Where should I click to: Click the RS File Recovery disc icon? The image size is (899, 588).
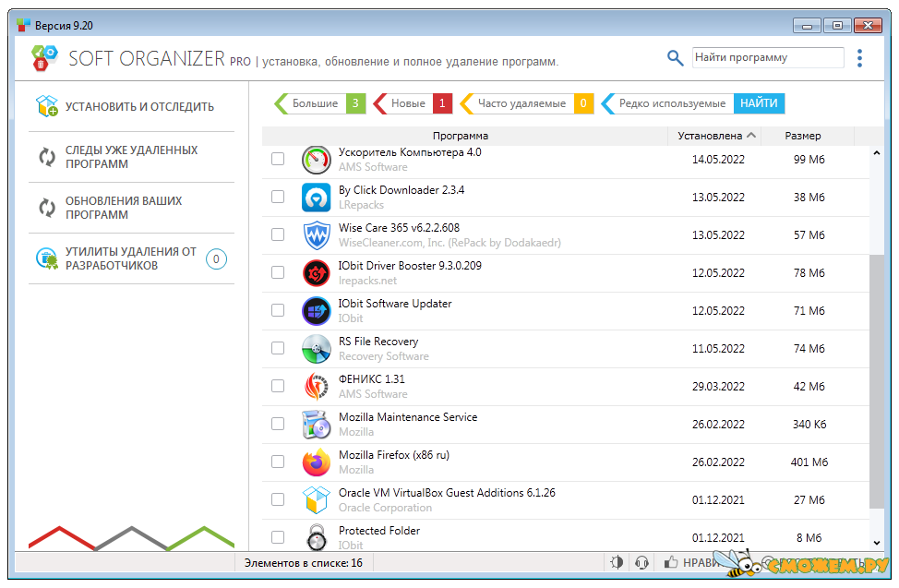click(316, 349)
